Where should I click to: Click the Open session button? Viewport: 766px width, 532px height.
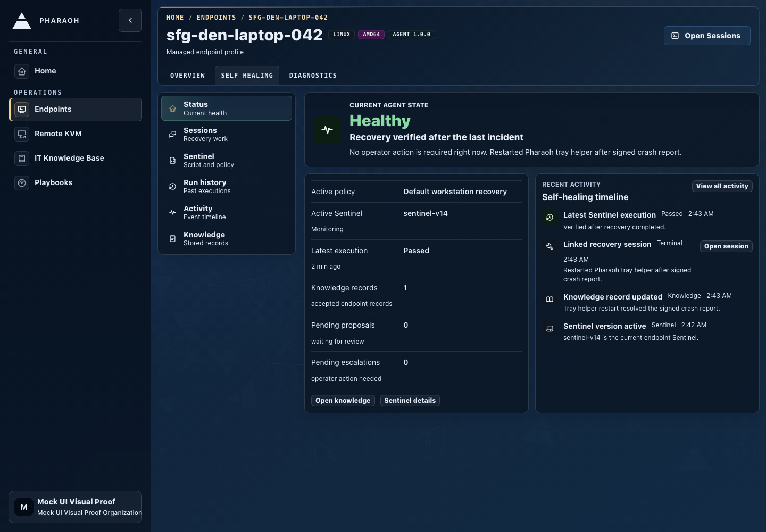click(726, 246)
